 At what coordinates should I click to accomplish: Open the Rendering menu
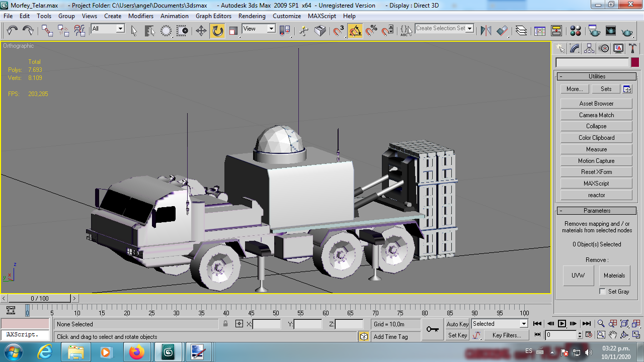click(x=252, y=16)
